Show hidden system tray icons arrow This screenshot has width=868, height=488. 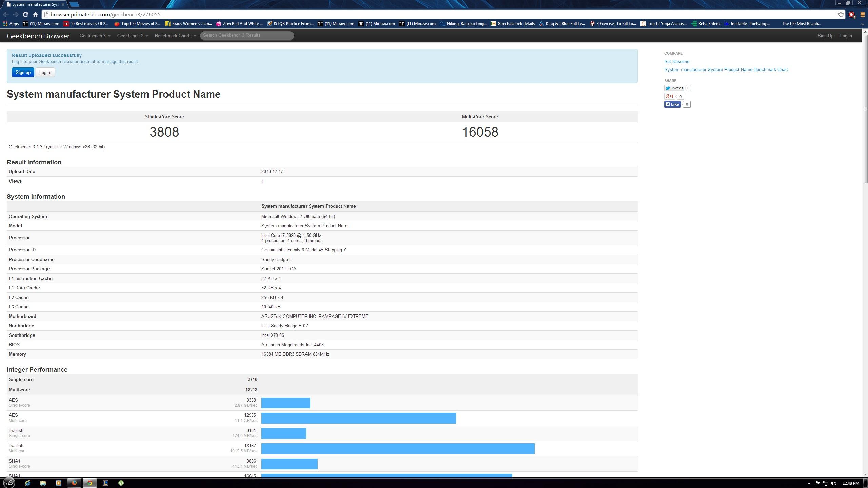point(809,483)
